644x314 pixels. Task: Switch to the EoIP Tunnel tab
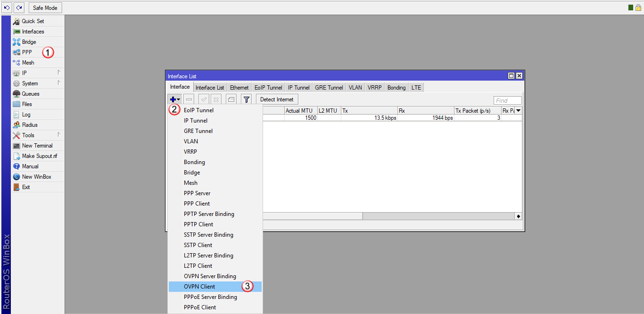pos(268,88)
